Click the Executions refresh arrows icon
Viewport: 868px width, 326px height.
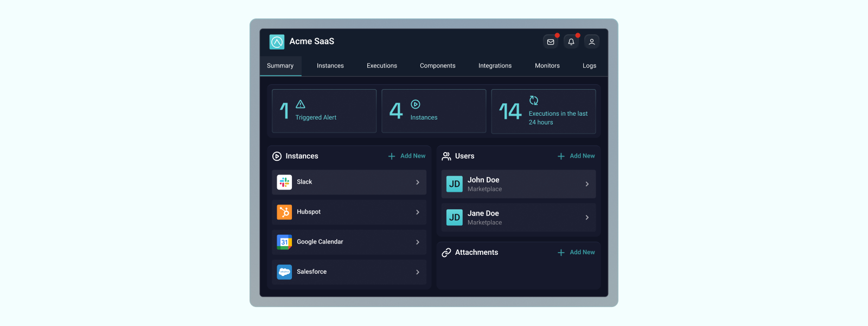coord(534,101)
